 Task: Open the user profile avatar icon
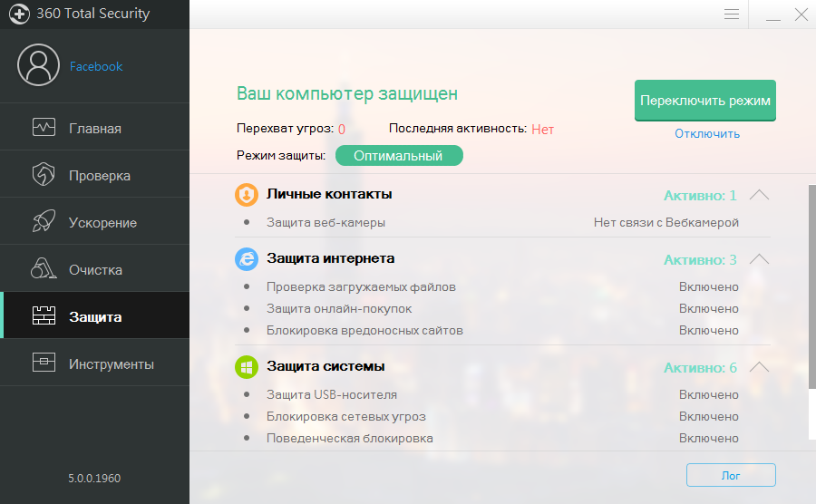click(38, 65)
